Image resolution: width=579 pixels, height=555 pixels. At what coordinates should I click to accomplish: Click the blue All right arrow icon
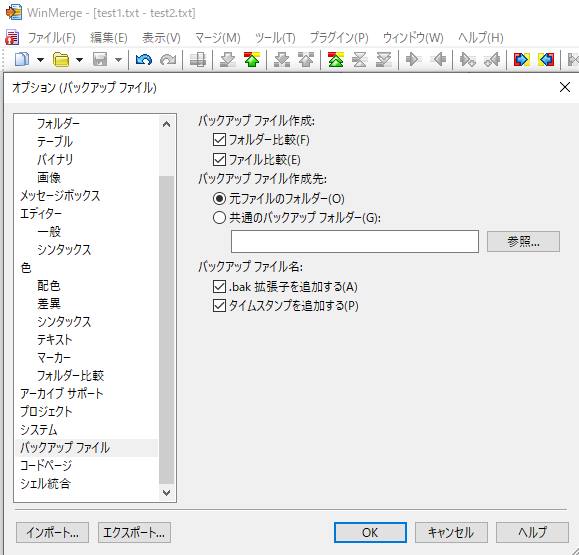[521, 59]
